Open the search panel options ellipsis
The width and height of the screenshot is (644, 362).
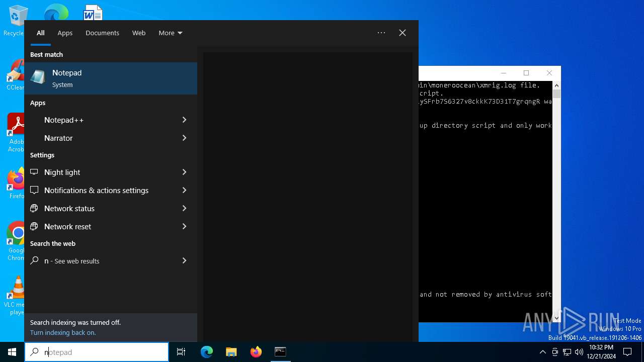tap(381, 33)
